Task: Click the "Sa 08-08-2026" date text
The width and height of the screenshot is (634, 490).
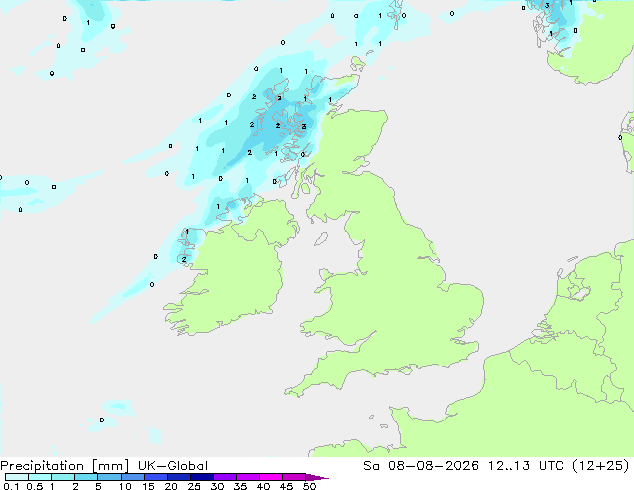Action: coord(421,466)
